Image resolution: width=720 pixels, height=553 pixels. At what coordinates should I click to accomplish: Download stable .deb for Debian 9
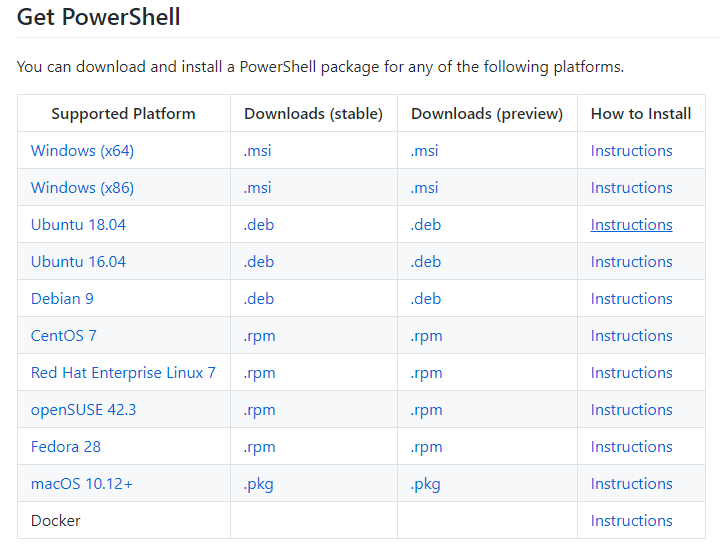pyautogui.click(x=259, y=299)
